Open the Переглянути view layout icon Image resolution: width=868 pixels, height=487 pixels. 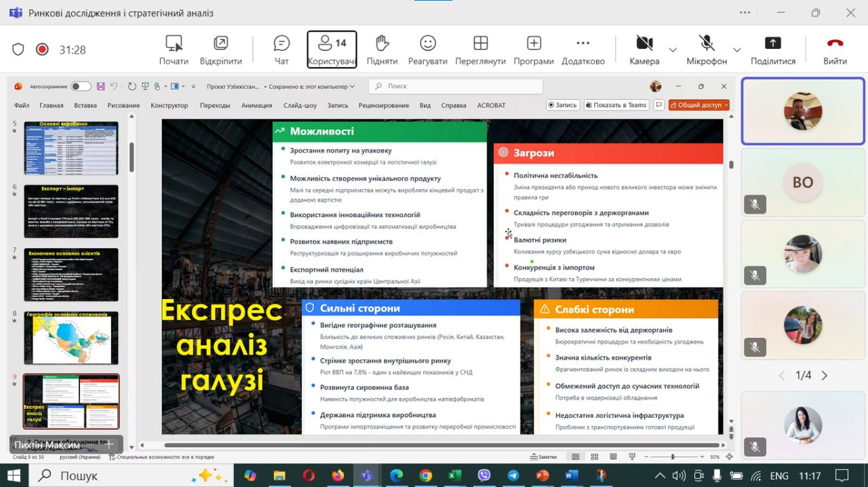[x=480, y=44]
